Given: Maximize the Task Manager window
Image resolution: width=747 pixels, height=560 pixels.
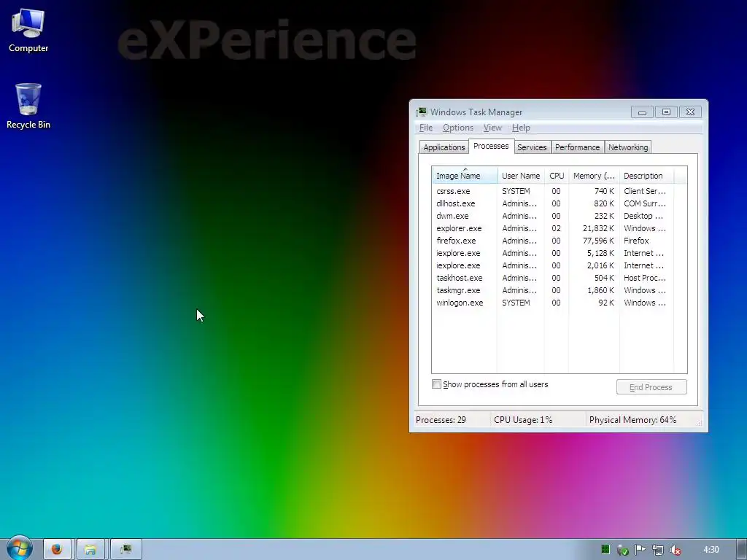Looking at the screenshot, I should tap(666, 112).
